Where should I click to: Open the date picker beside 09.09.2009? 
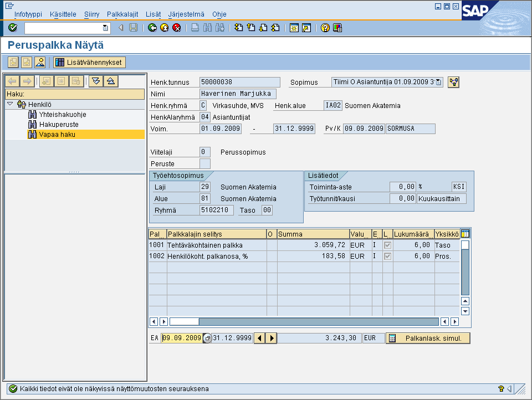click(x=207, y=339)
